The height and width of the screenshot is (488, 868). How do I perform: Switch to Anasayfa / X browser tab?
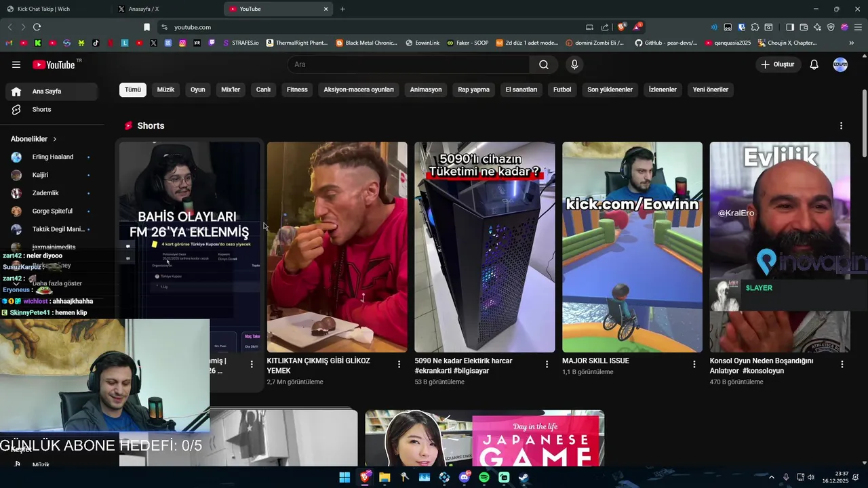point(166,9)
